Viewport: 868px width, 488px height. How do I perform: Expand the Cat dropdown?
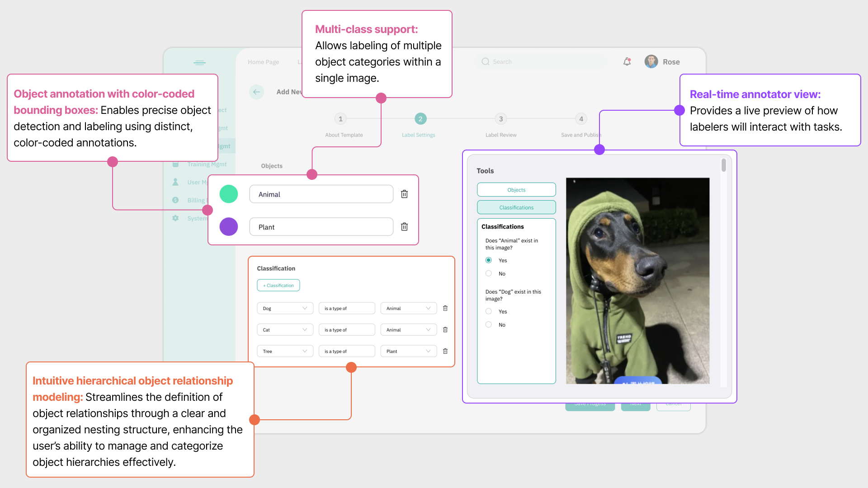pos(285,330)
